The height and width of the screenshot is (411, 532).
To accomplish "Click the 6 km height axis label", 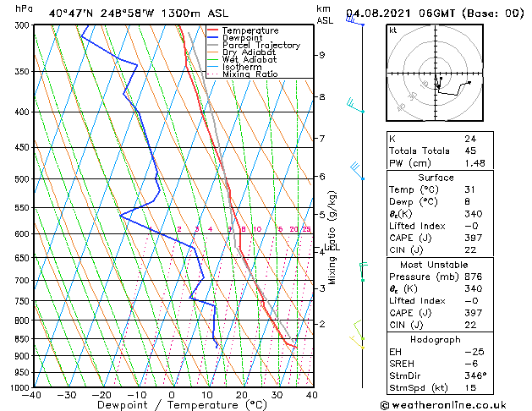I will click(x=322, y=177).
